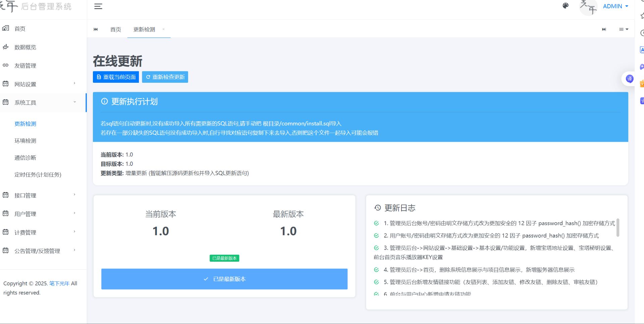Click the skip-to-last tab navigation icon
Image resolution: width=644 pixels, height=324 pixels.
(604, 29)
